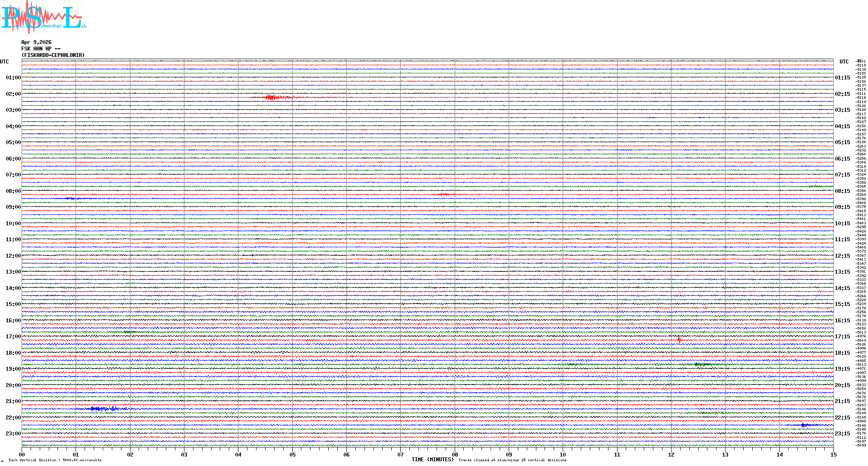
Task: Click the minute 00 tick label at the bottom
Action: tap(22, 454)
